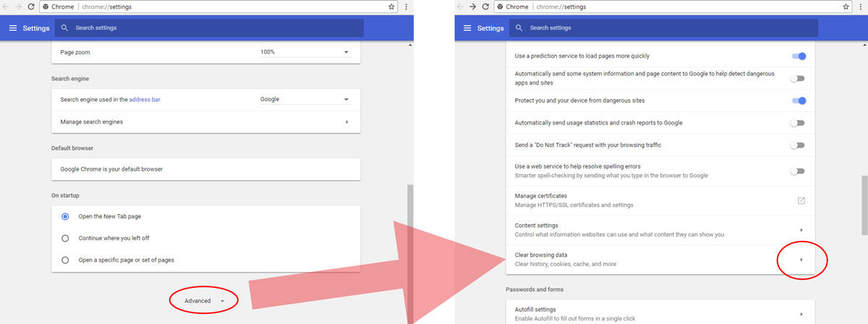
Task: Toggle the Do Not Track request switch
Action: tap(798, 145)
